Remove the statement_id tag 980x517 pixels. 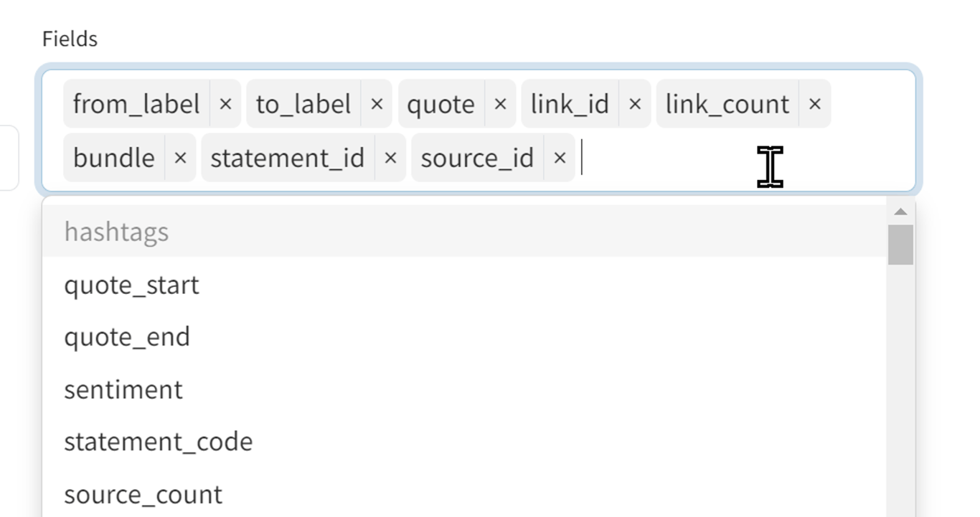(x=390, y=158)
